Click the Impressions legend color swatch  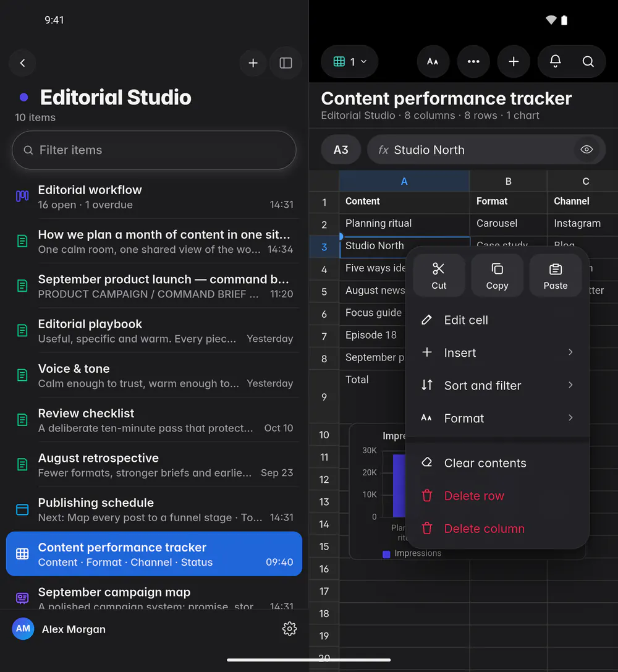click(386, 554)
